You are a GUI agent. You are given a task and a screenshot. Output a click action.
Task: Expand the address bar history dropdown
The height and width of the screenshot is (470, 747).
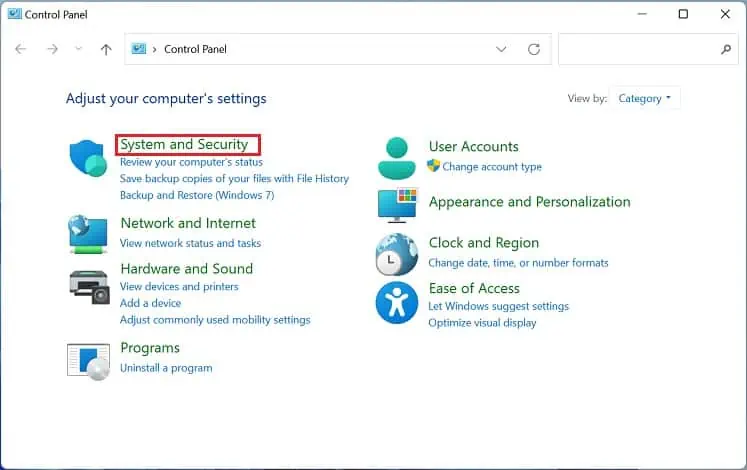501,49
